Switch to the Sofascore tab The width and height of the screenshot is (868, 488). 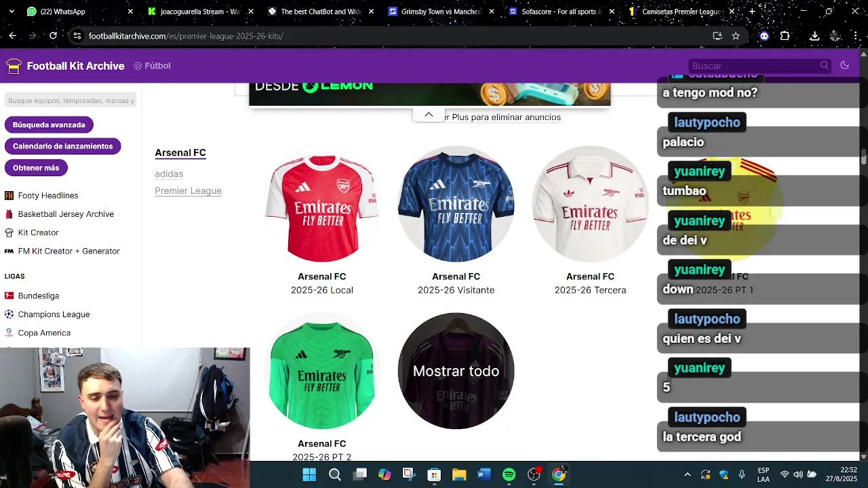[561, 12]
